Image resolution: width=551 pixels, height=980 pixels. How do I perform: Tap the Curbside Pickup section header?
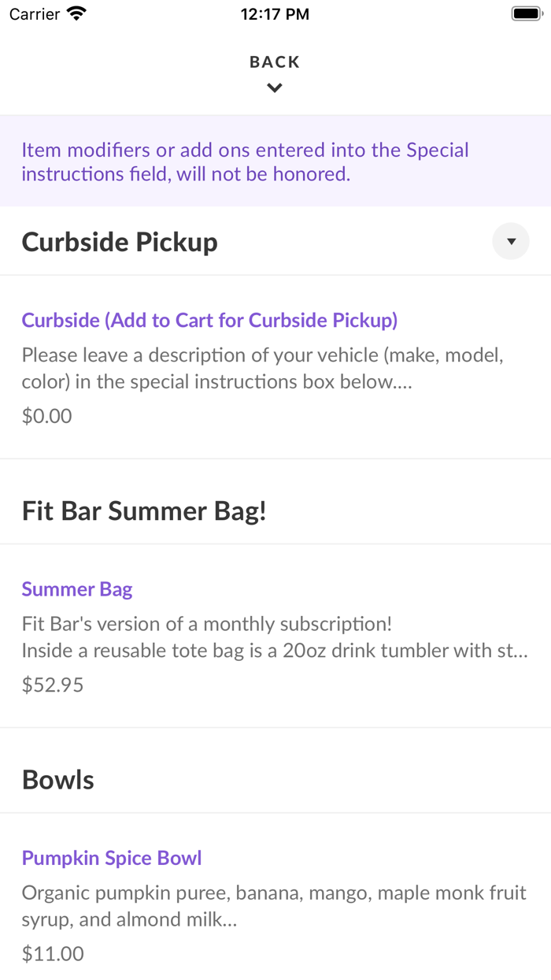click(x=119, y=241)
